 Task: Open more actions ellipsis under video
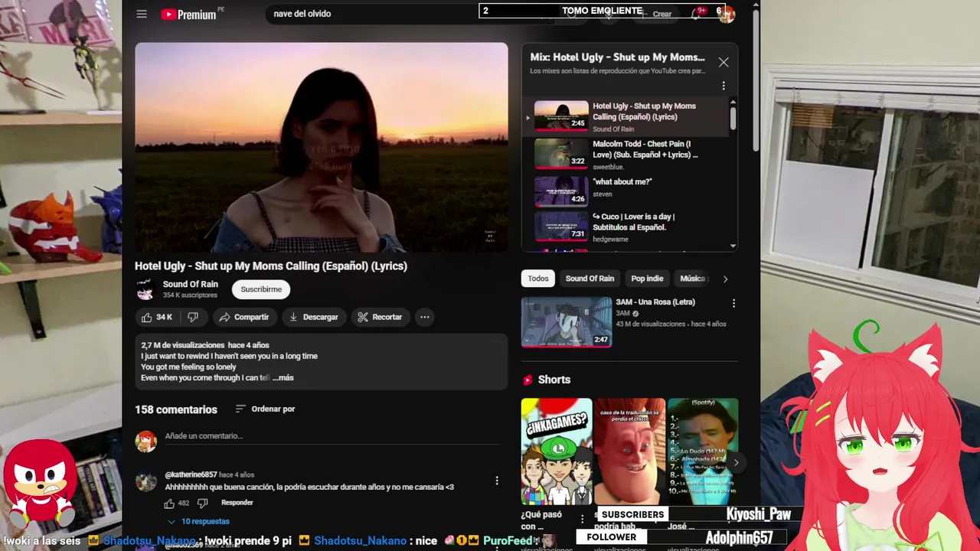point(424,317)
